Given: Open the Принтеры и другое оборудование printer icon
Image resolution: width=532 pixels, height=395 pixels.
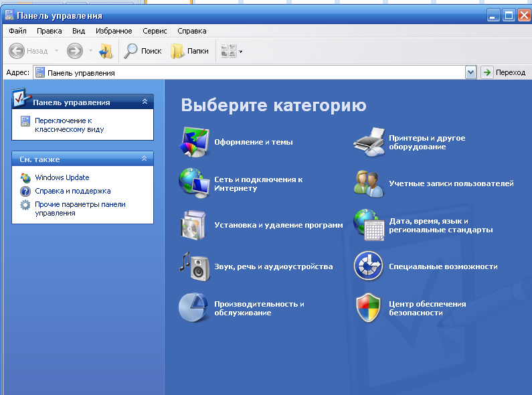Looking at the screenshot, I should [369, 142].
